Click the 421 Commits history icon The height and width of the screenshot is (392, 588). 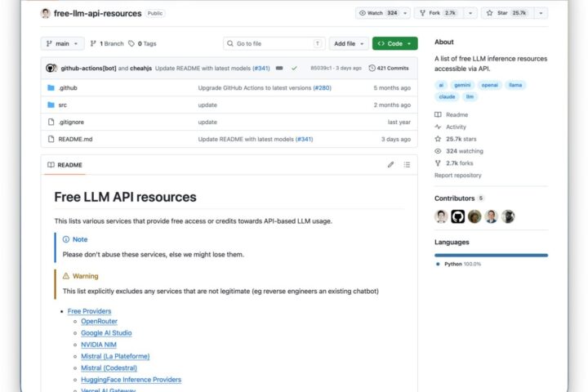(x=372, y=69)
